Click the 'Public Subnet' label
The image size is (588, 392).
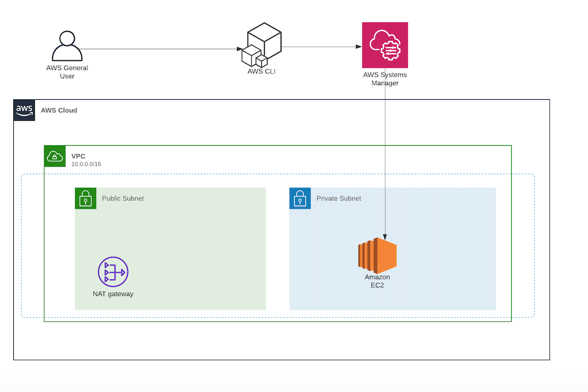pyautogui.click(x=123, y=198)
